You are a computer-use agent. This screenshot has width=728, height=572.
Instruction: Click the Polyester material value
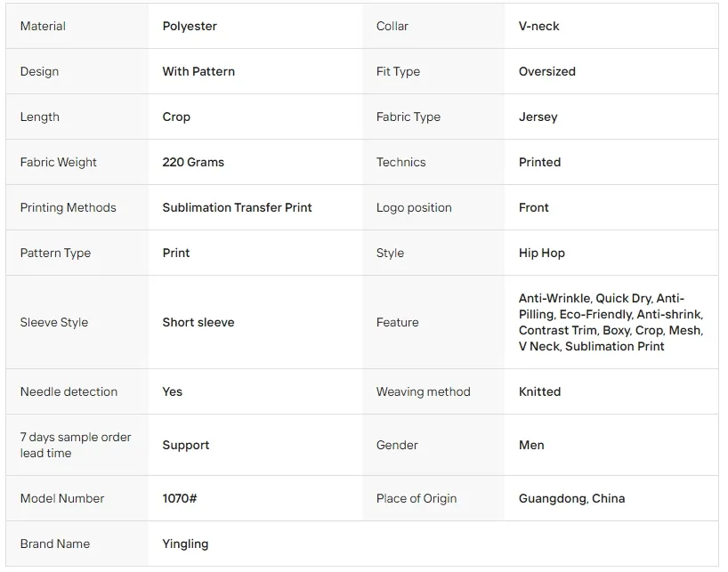pos(190,26)
